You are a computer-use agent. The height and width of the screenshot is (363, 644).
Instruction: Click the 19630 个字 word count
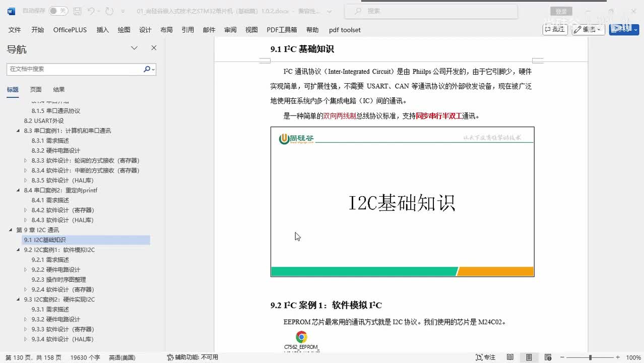click(x=85, y=357)
